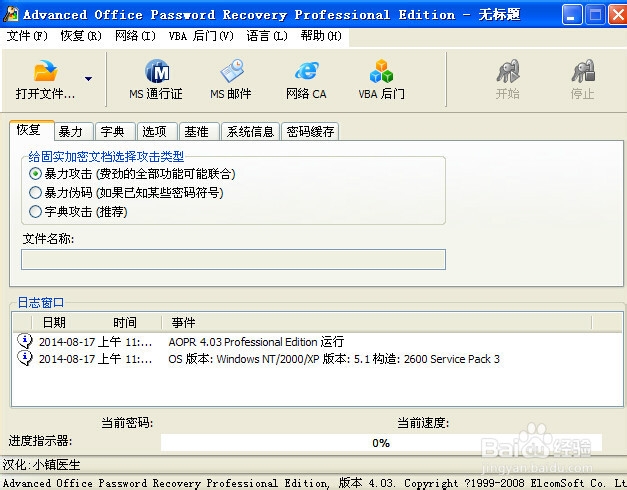Open the 网络(I) menu

tap(135, 36)
